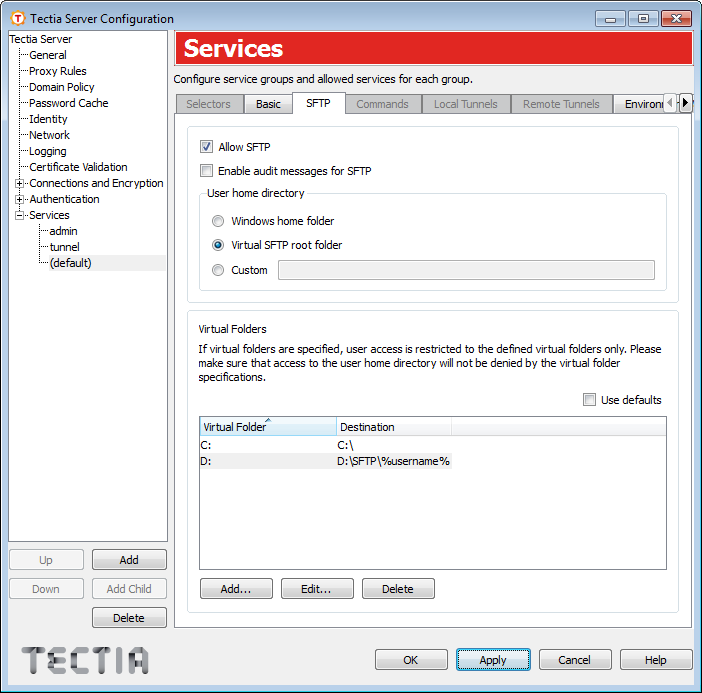Open Certificate Validation settings
702x693 pixels.
(78, 167)
